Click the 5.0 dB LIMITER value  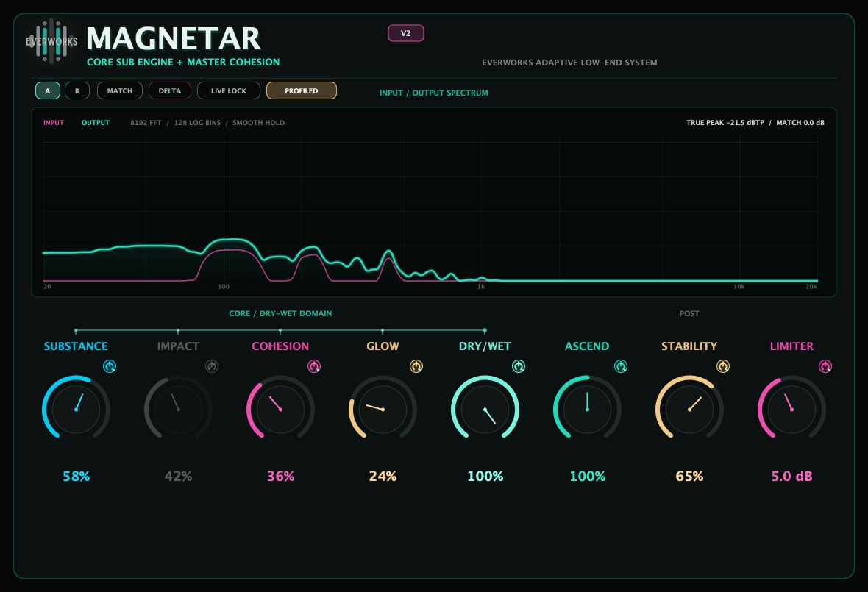tap(792, 477)
